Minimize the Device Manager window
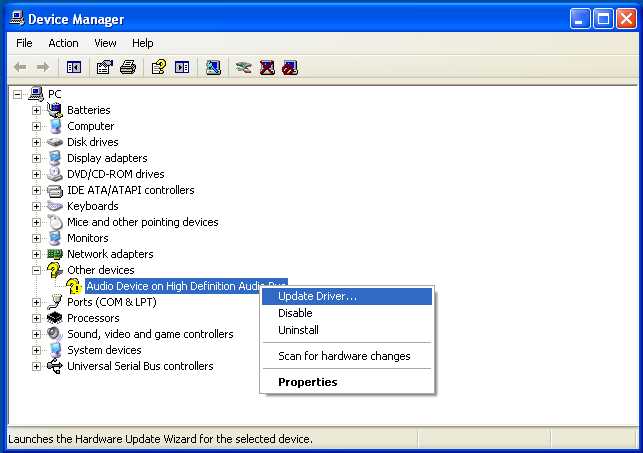Screen dimensions: 643x453 point(580,19)
